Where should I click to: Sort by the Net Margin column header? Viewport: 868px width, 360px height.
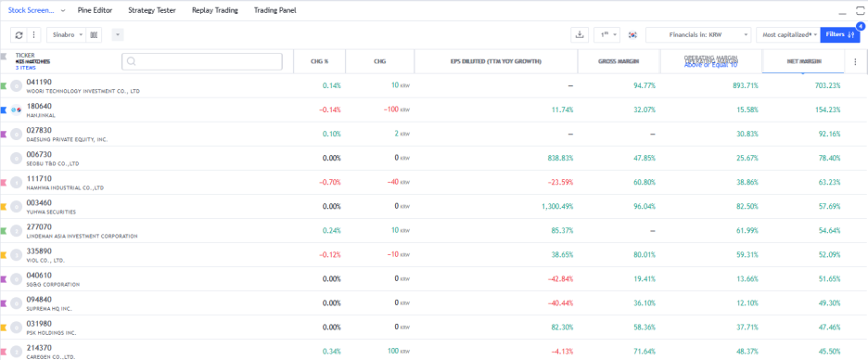(x=803, y=61)
